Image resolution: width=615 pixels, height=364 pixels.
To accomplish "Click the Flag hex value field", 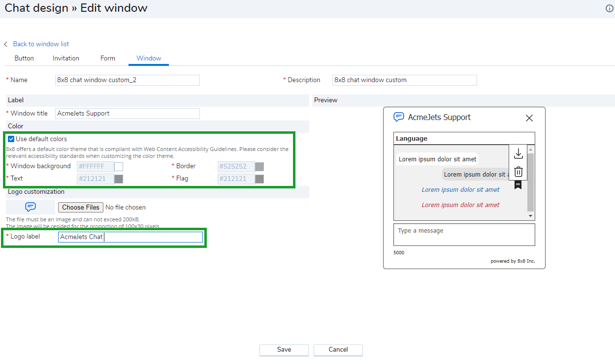I will [236, 179].
